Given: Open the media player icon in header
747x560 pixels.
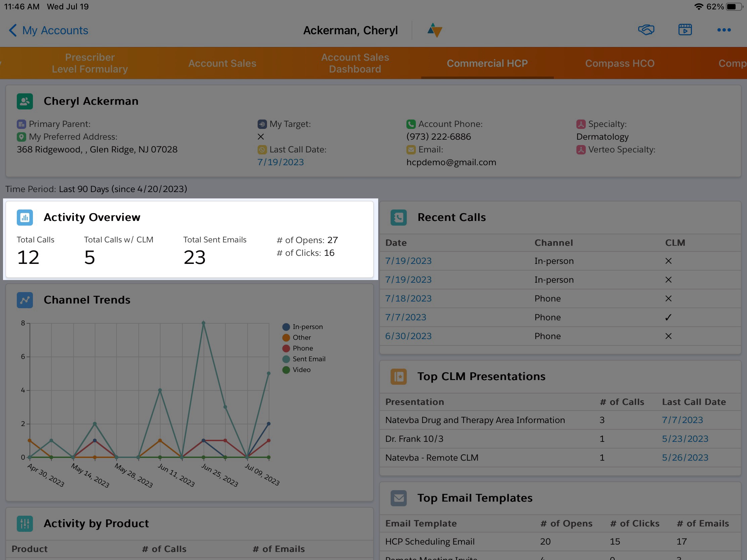Looking at the screenshot, I should 685,30.
